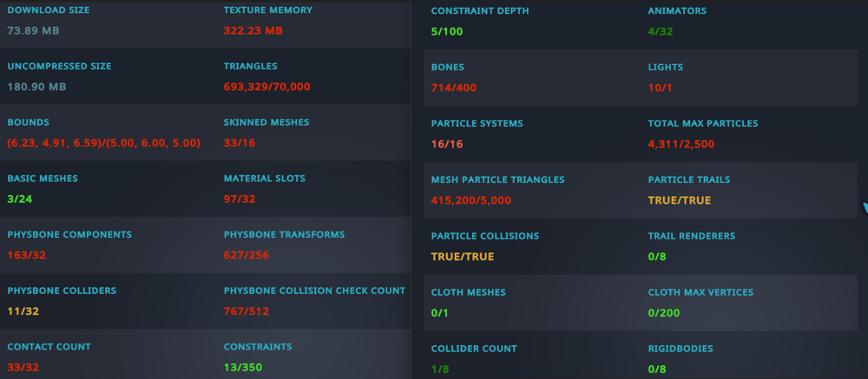Select the BONES label
868x379 pixels.
click(x=448, y=67)
